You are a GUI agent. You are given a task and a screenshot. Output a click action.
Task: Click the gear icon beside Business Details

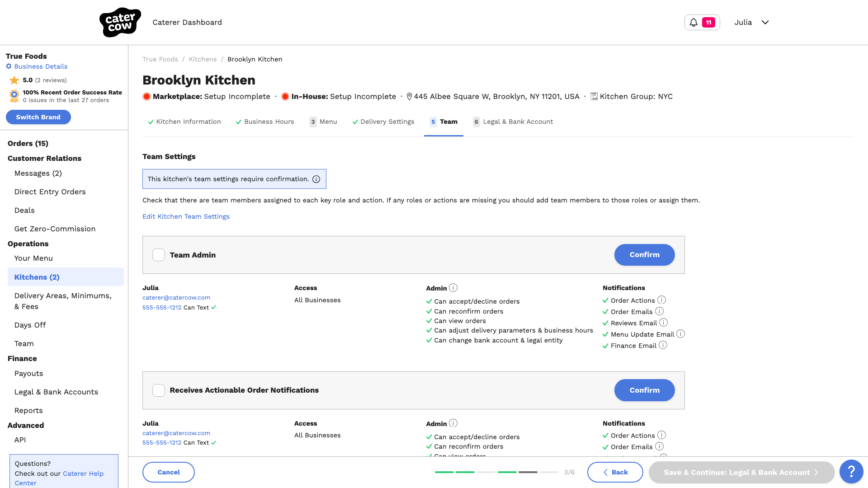(9, 66)
